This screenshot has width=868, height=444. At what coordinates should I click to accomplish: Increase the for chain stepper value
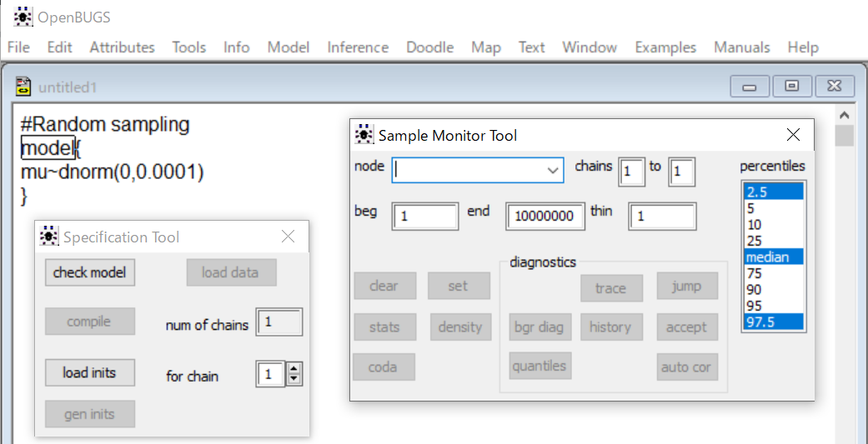[x=294, y=368]
